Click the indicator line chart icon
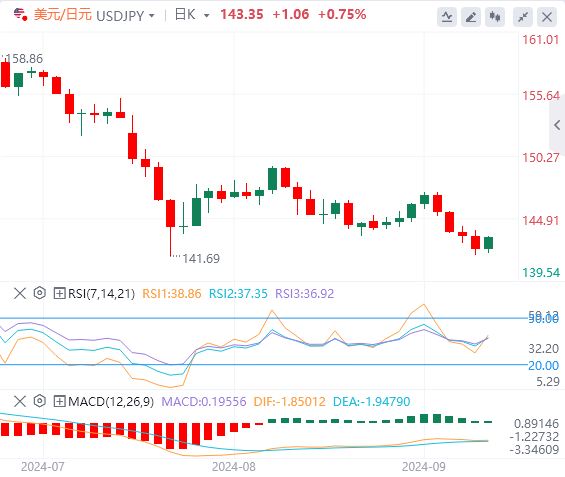The width and height of the screenshot is (565, 477). tap(447, 17)
